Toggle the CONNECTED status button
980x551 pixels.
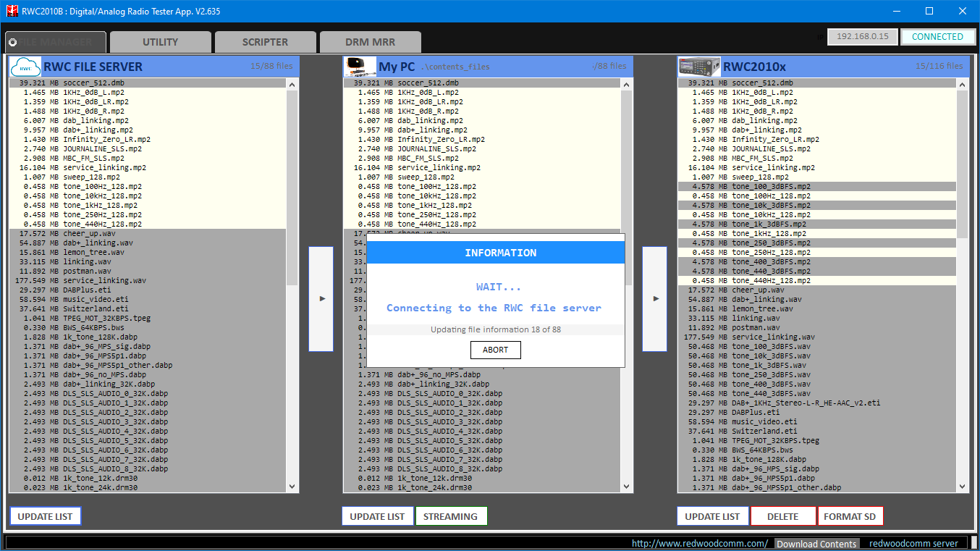coord(937,37)
